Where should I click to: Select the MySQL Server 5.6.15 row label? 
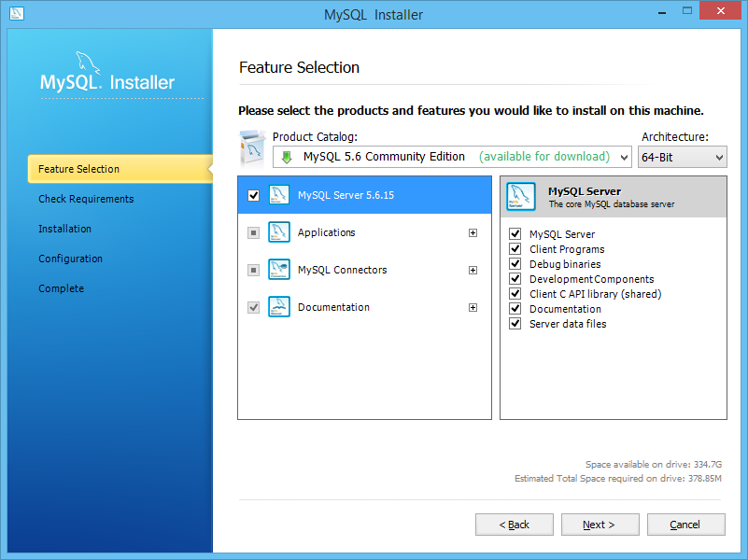tap(346, 195)
